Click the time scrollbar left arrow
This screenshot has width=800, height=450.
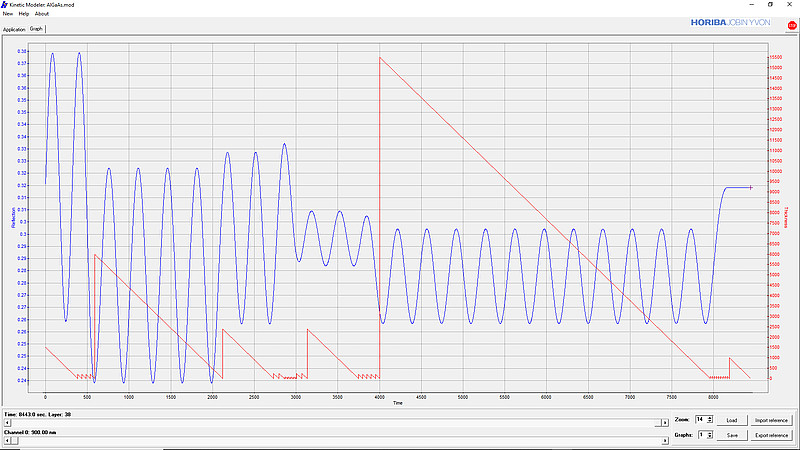[x=6, y=423]
